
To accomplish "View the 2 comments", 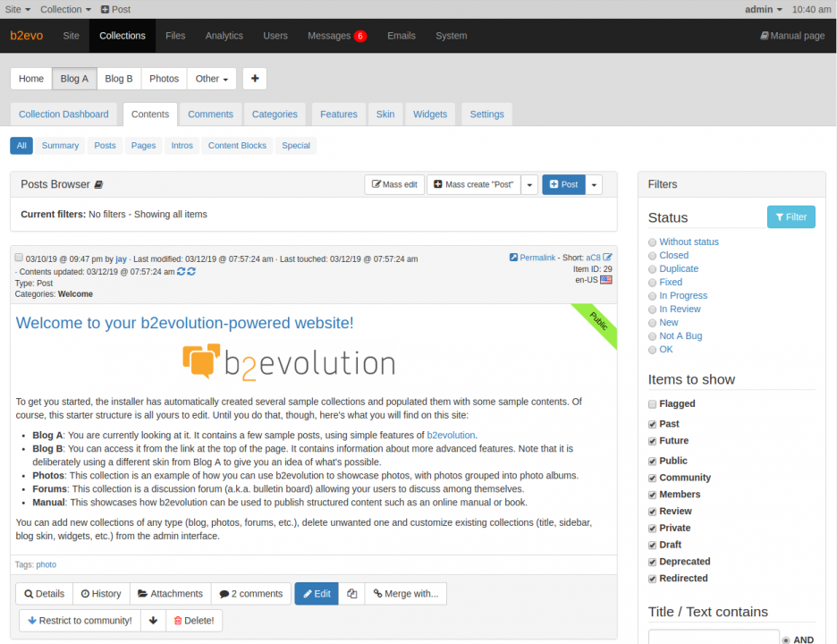I will tap(251, 594).
